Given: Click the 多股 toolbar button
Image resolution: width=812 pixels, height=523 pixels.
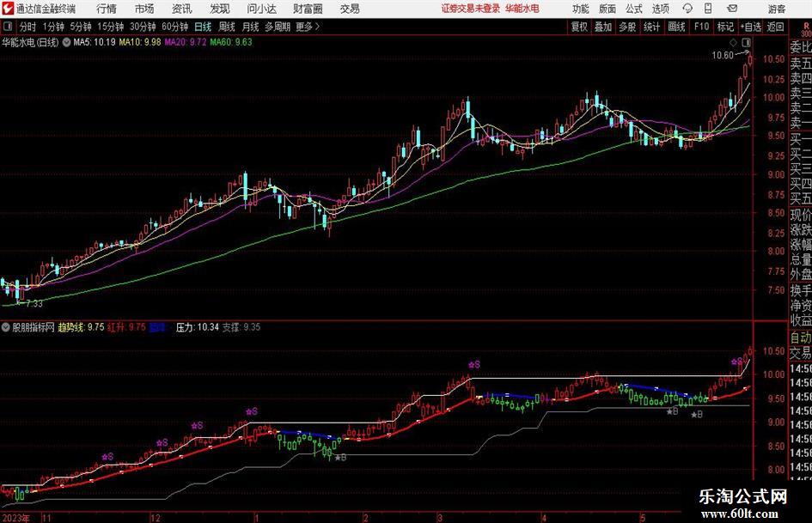Looking at the screenshot, I should (x=627, y=27).
